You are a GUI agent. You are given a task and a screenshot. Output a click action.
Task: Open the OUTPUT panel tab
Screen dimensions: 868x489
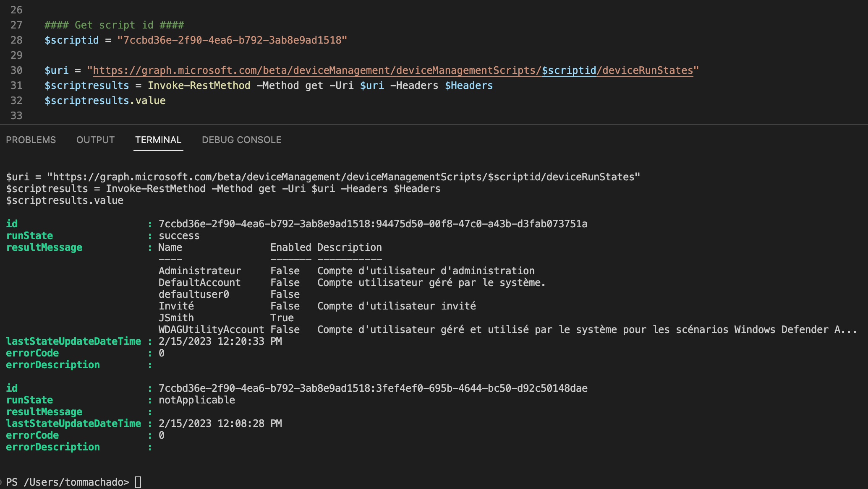click(x=95, y=140)
